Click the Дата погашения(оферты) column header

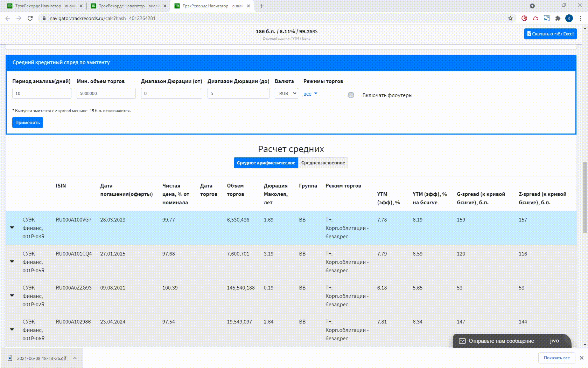tap(126, 190)
